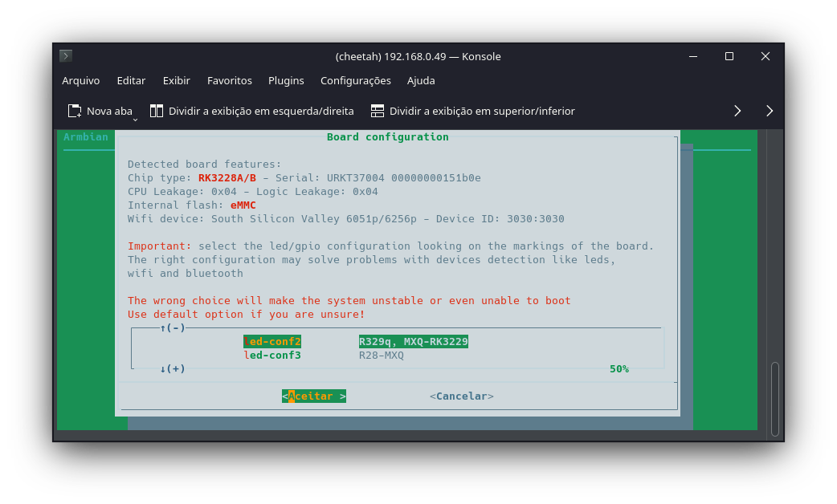The width and height of the screenshot is (837, 504).
Task: Click the Cancelar button
Action: (x=462, y=396)
